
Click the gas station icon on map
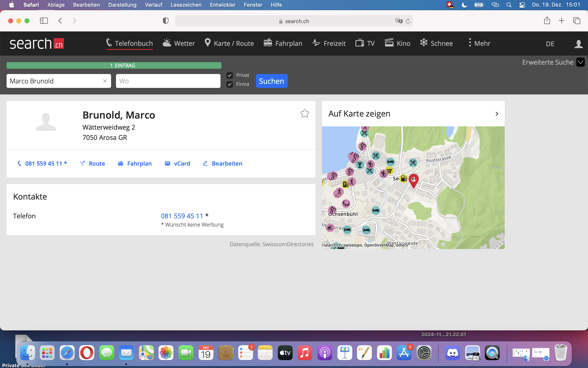pyautogui.click(x=404, y=179)
